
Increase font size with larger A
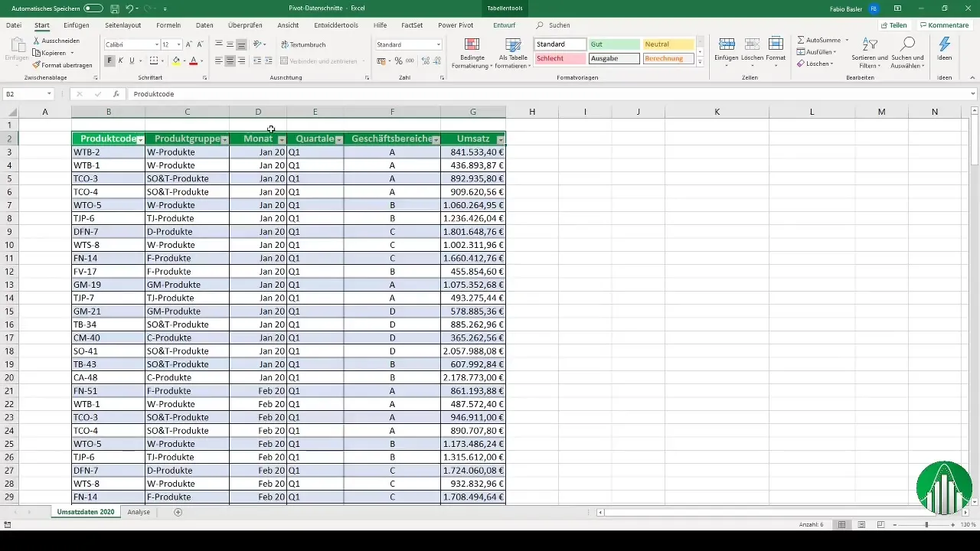click(189, 44)
